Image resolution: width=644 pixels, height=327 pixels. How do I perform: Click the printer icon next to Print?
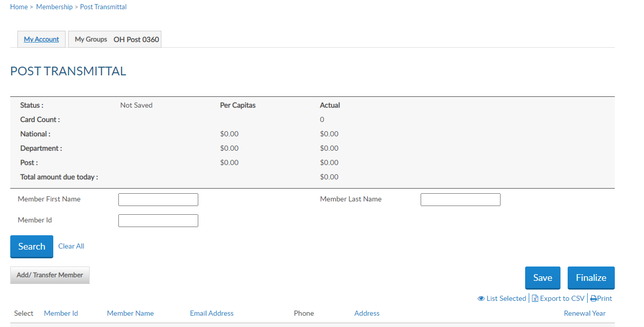tap(593, 299)
